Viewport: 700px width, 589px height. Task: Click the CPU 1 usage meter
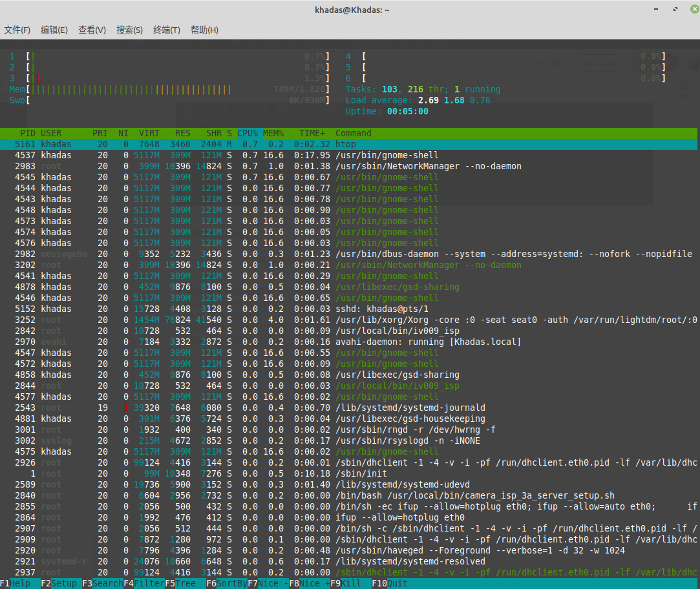[169, 57]
